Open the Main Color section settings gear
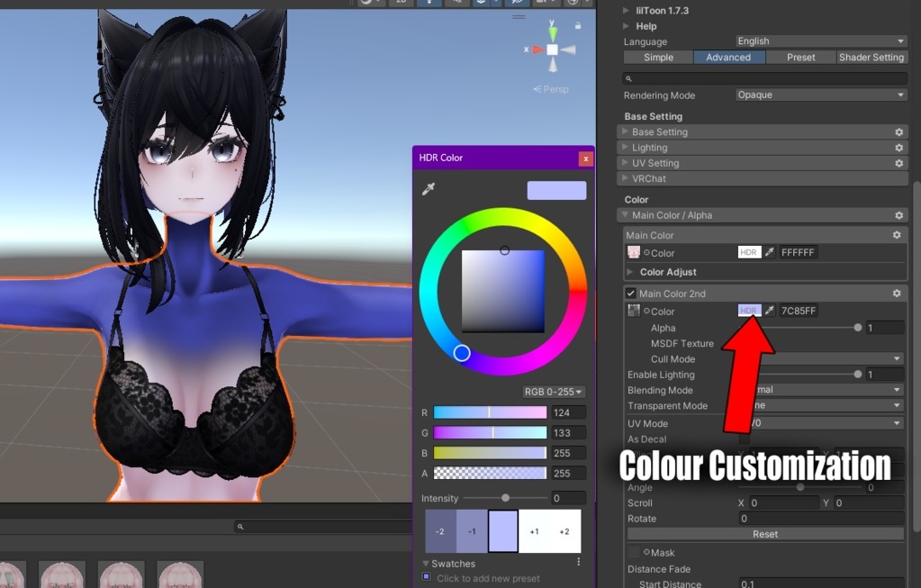 pos(896,234)
